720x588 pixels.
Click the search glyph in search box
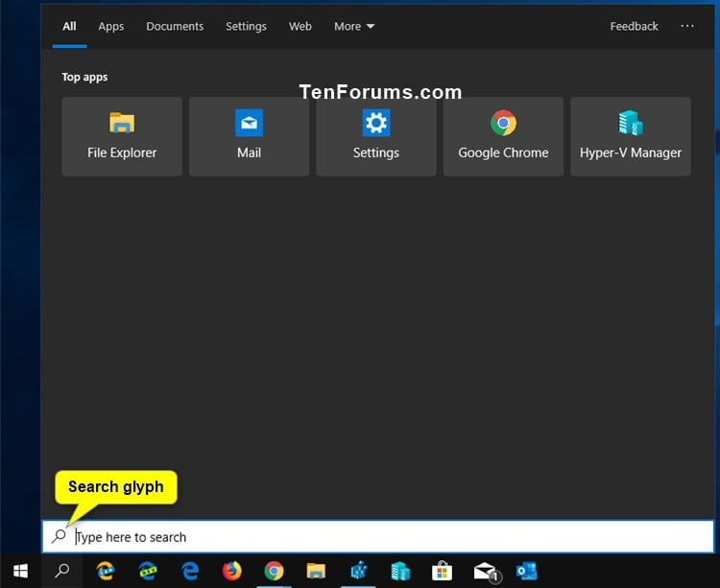pos(59,536)
